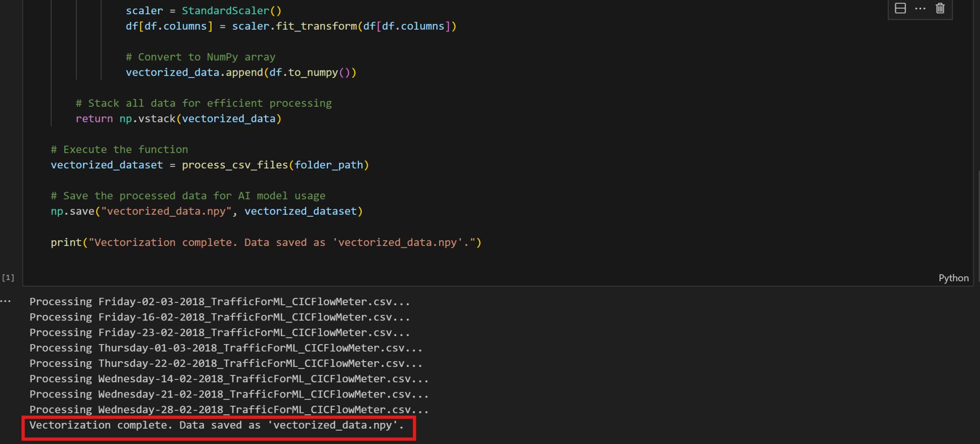
Task: Click the '# Convert to NumPy array' comment
Action: 200,57
